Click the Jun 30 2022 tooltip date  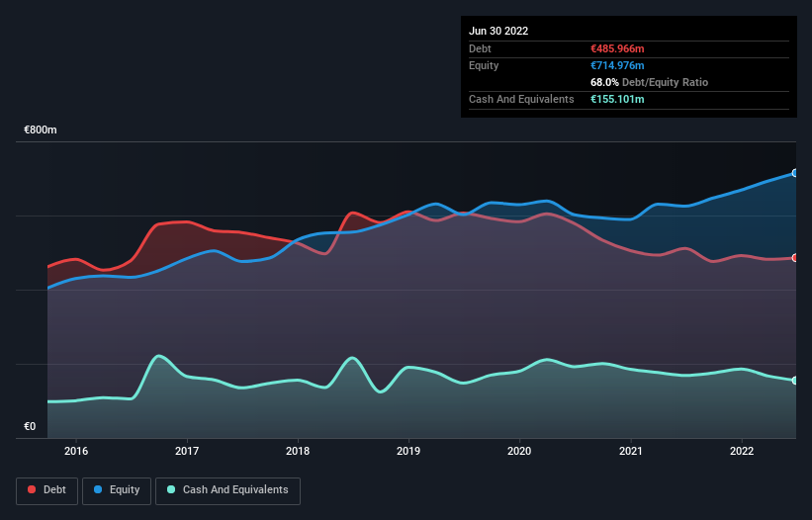tap(498, 31)
